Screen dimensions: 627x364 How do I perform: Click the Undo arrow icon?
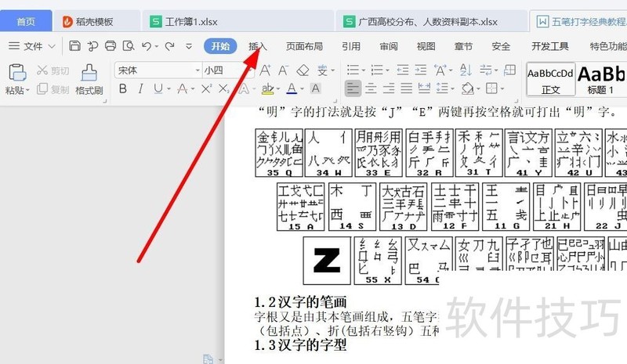pyautogui.click(x=147, y=46)
